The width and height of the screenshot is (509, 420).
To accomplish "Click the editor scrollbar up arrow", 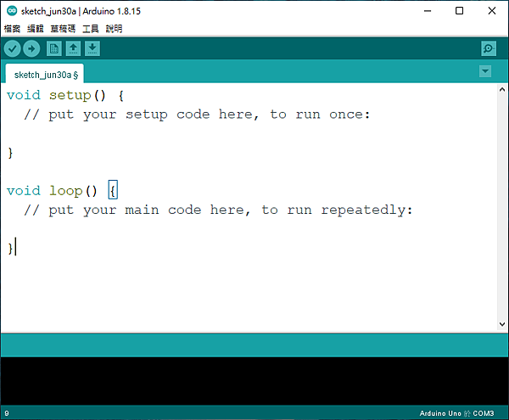I will (x=502, y=89).
